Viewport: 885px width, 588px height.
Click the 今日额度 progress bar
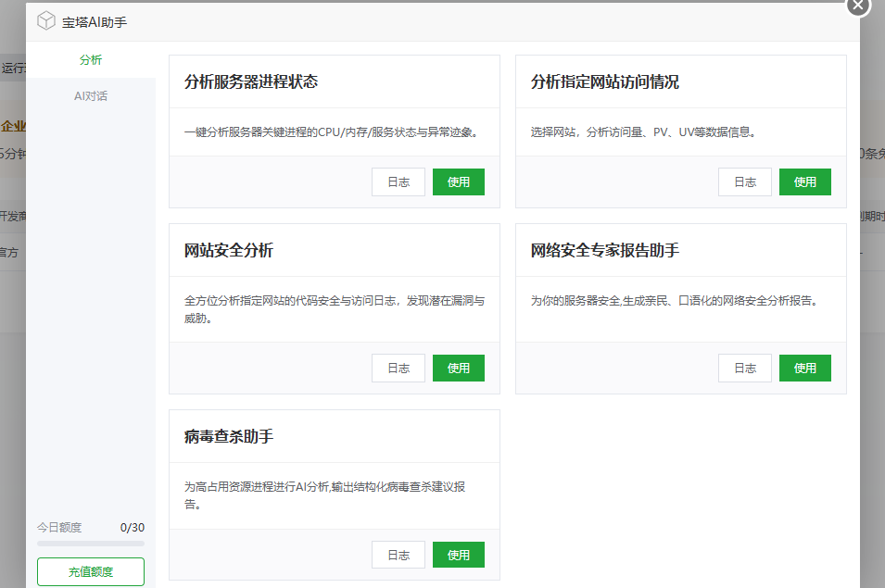pos(91,544)
